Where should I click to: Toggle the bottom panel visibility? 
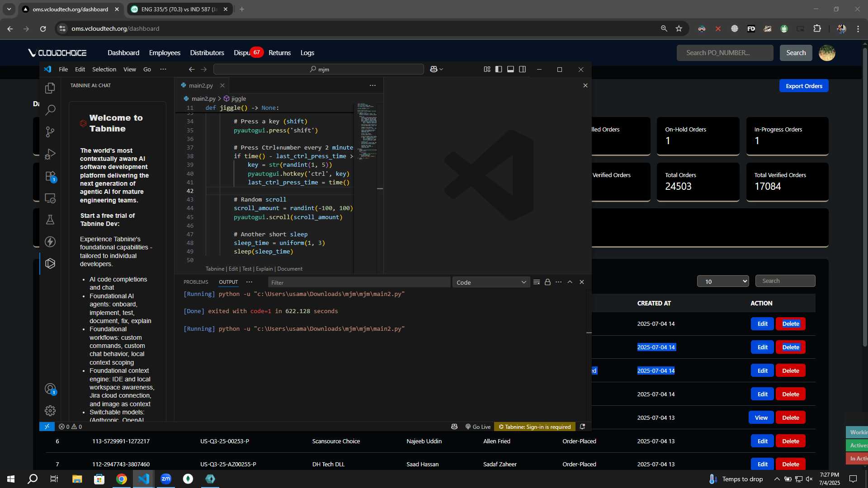tap(510, 69)
